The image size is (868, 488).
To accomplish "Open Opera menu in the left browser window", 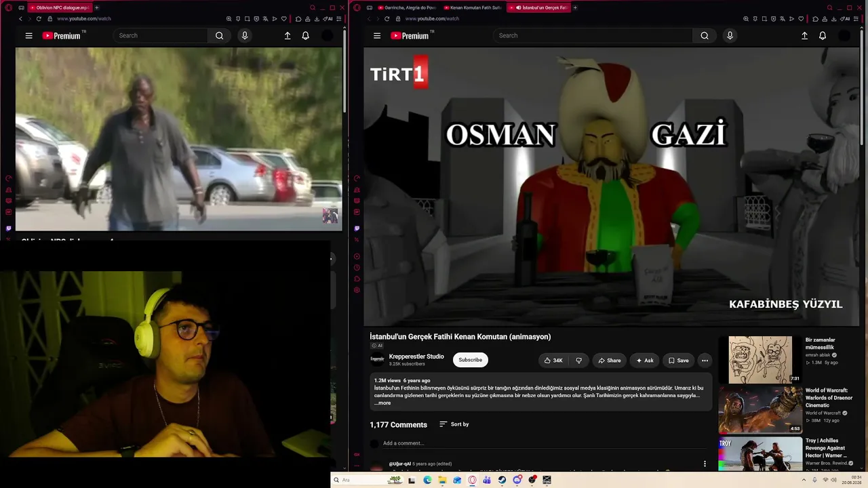I will click(8, 7).
